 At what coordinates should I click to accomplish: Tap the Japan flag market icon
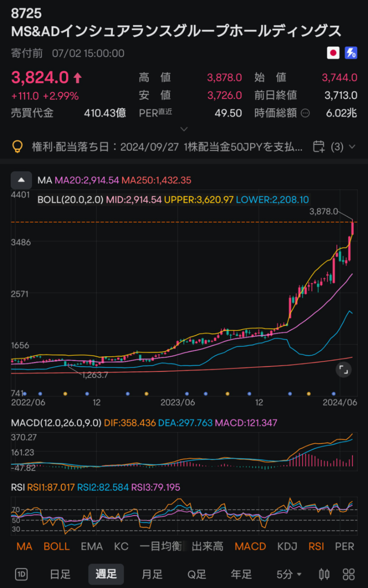pos(333,53)
